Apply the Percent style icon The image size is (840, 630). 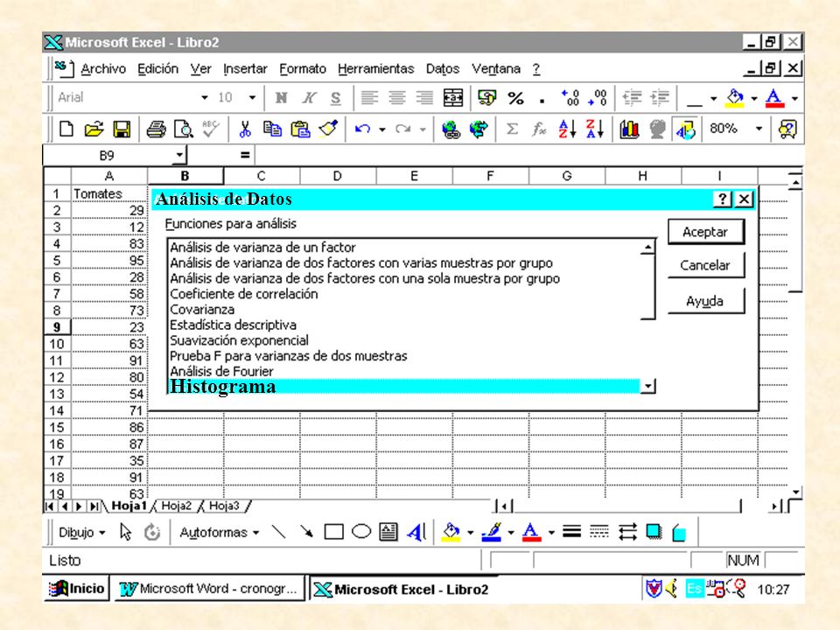point(516,98)
